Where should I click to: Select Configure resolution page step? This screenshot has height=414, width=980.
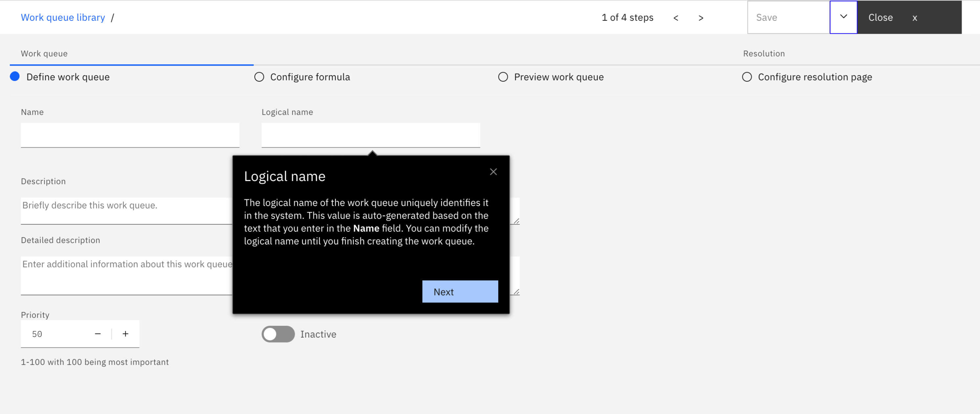coord(814,77)
